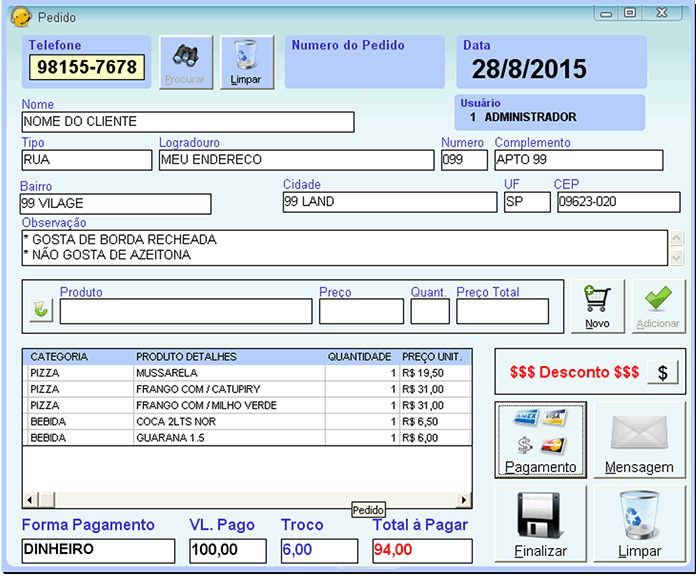Click the $$$ Desconto $$$ red label
700x578 pixels.
tap(575, 372)
